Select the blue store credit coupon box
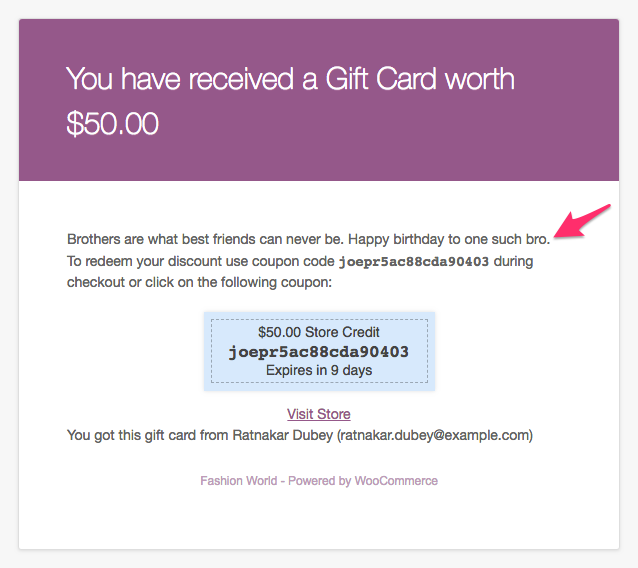This screenshot has width=638, height=568. tap(319, 351)
